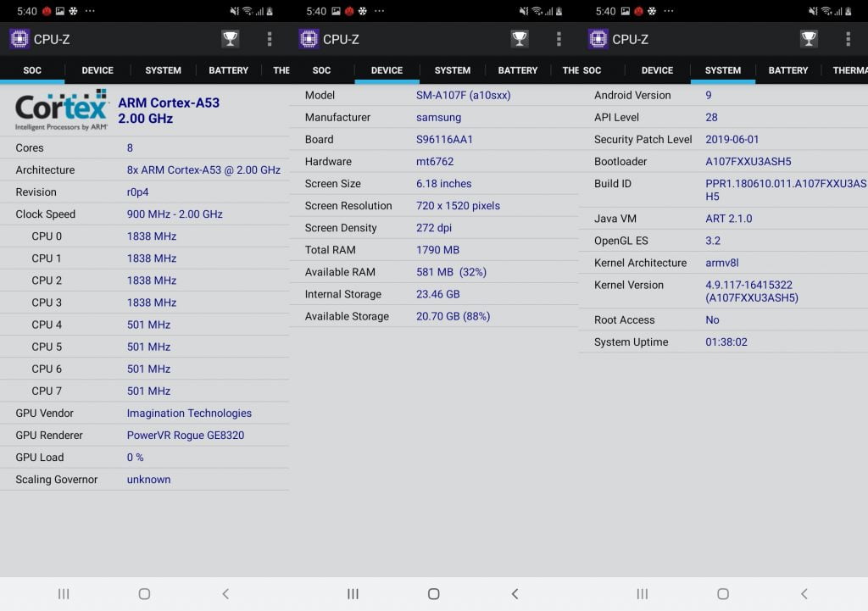Tap the CPU-Z app icon in the left screen
868x611 pixels.
coord(19,39)
